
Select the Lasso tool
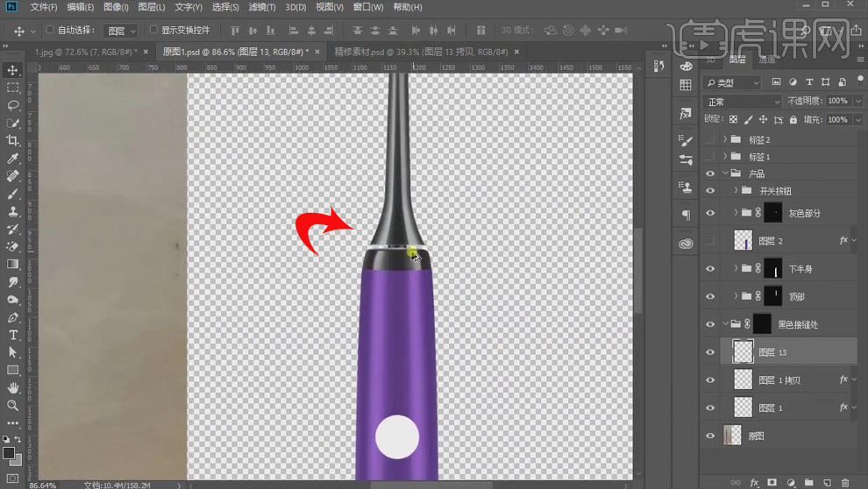click(13, 105)
